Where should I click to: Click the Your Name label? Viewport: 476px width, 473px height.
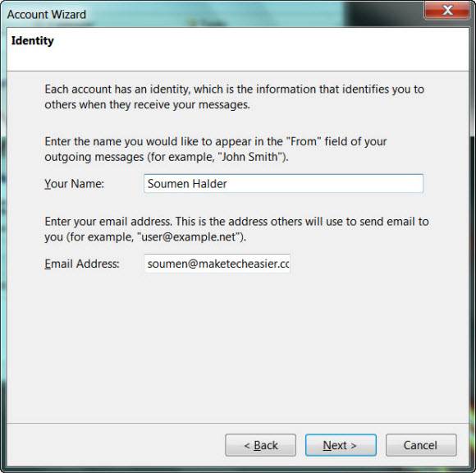(75, 183)
